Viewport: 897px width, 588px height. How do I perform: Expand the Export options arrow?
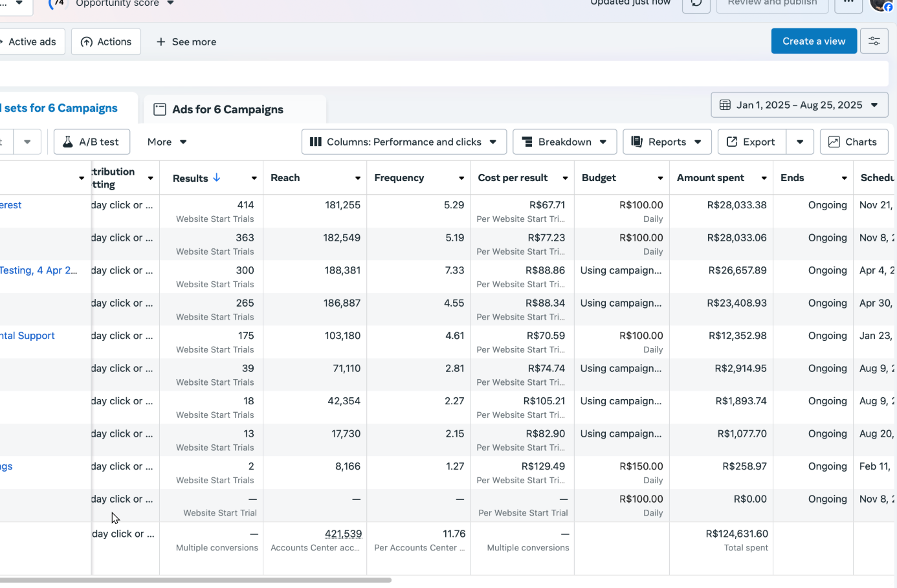[x=800, y=142]
